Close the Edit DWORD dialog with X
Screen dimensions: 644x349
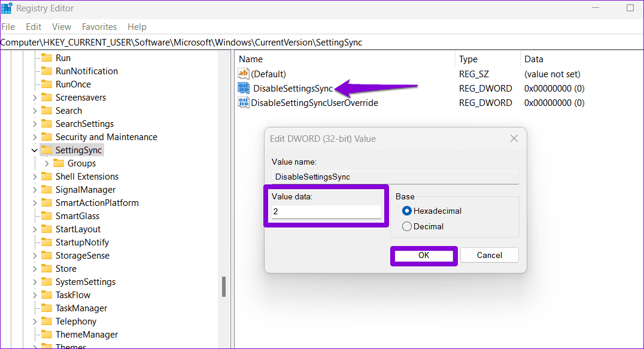[514, 139]
